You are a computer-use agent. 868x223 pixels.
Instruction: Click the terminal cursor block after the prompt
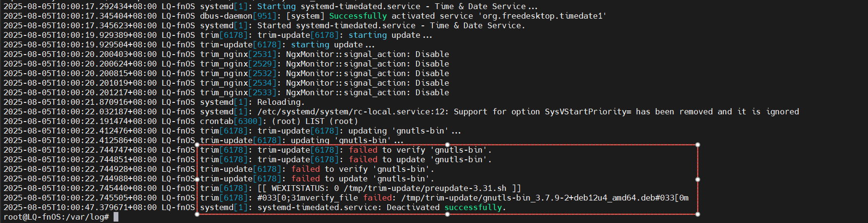point(116,217)
